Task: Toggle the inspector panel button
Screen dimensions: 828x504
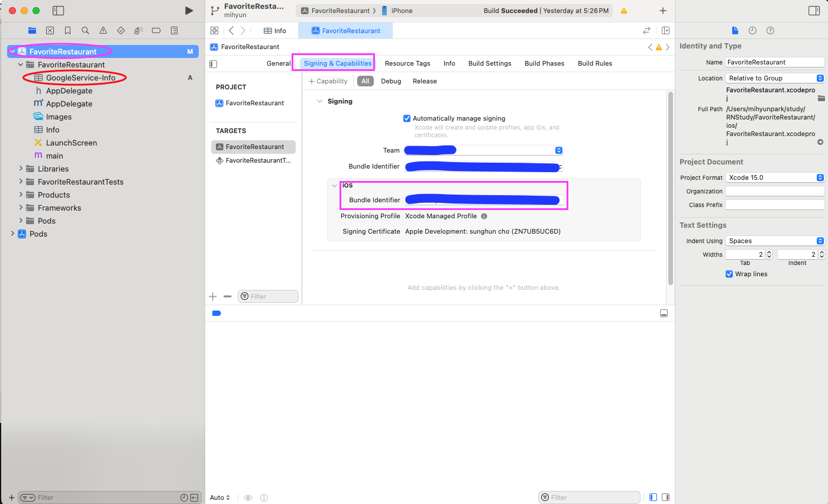Action: click(x=814, y=11)
